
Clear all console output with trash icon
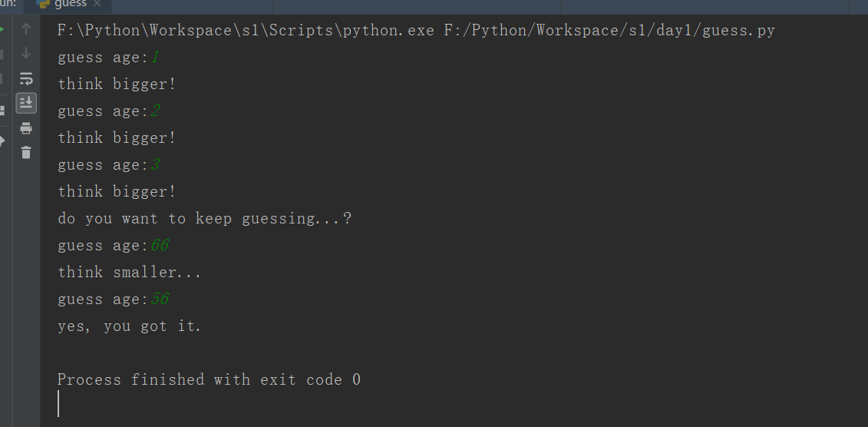click(26, 152)
